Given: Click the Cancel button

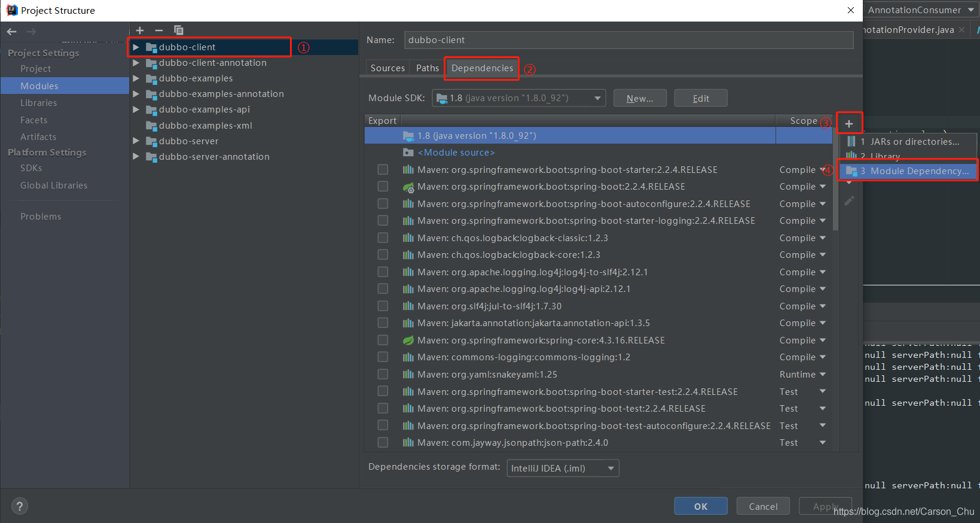Looking at the screenshot, I should 764,506.
